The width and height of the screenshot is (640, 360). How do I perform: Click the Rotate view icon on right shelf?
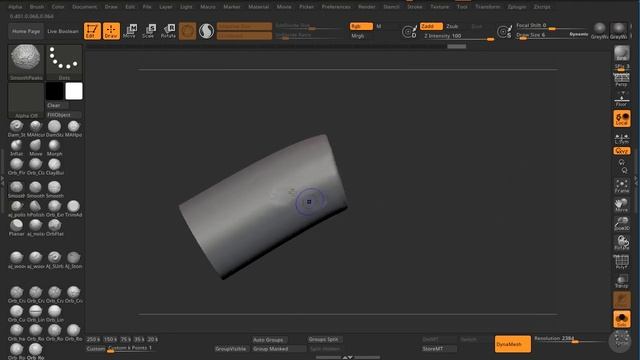[x=622, y=242]
